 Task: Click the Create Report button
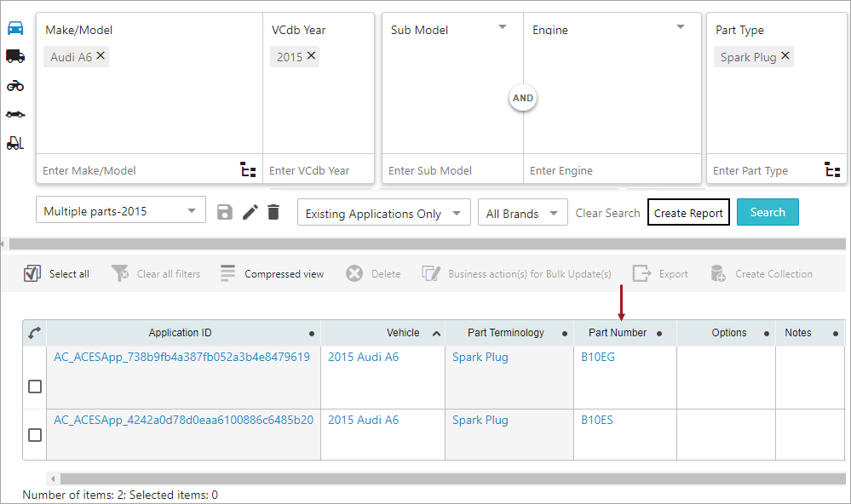(688, 213)
